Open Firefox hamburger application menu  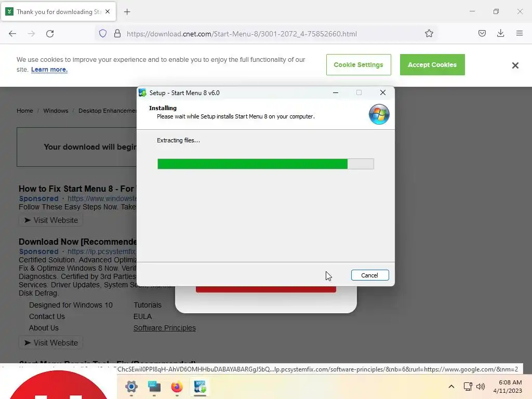[520, 34]
